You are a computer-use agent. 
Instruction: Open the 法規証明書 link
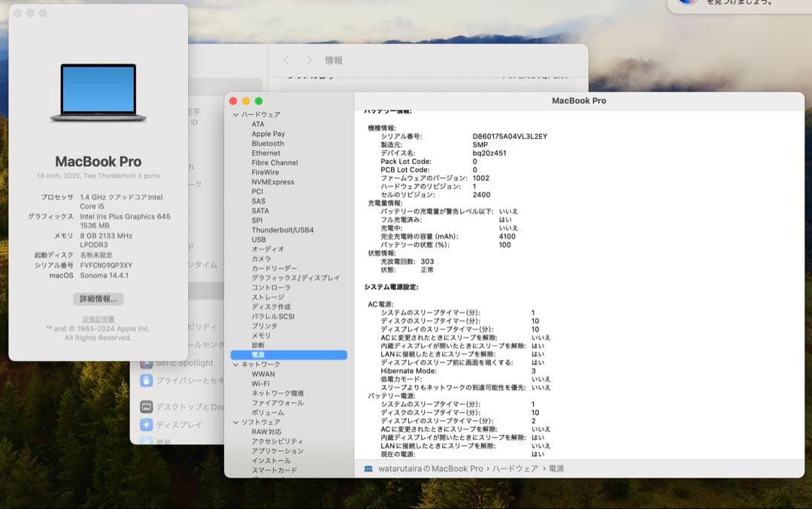pos(96,317)
